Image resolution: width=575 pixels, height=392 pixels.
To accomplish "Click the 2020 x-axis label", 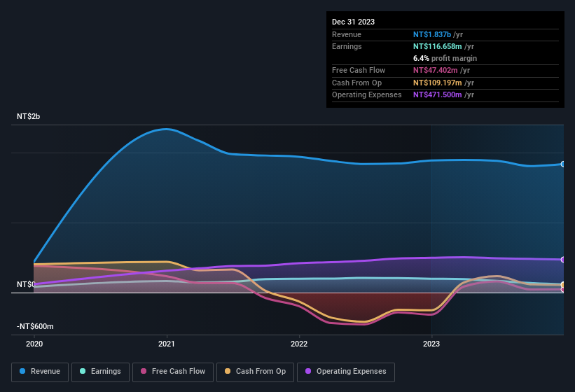I will point(34,344).
